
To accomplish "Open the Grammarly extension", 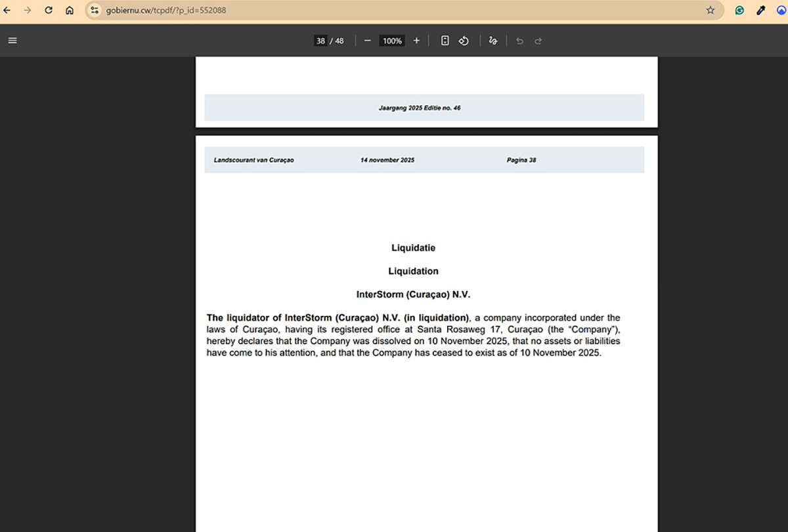I will 740,11.
